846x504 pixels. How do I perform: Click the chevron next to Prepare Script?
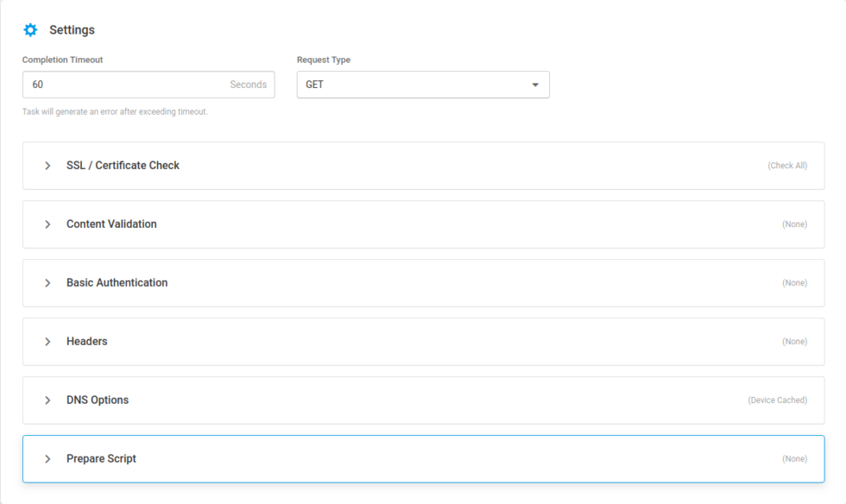[47, 458]
